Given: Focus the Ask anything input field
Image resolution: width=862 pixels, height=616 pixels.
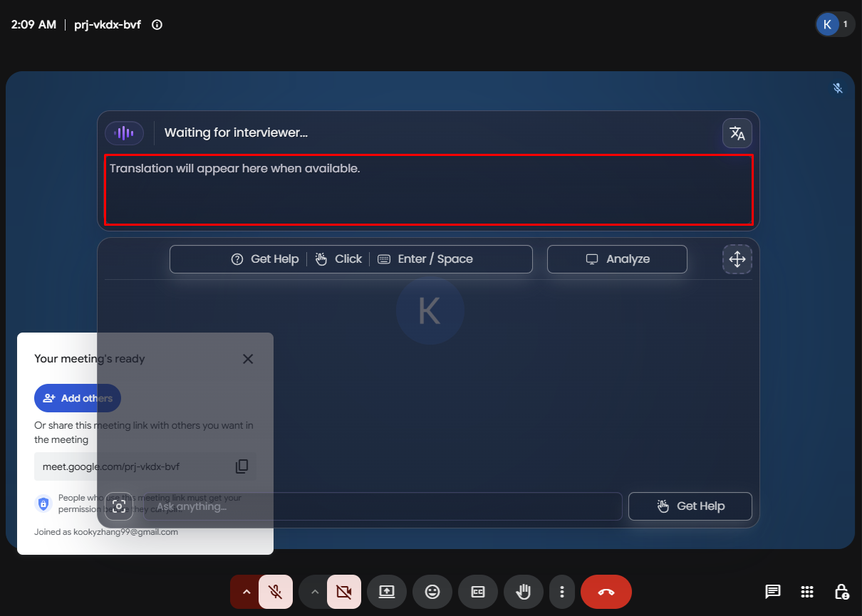Looking at the screenshot, I should [x=383, y=506].
